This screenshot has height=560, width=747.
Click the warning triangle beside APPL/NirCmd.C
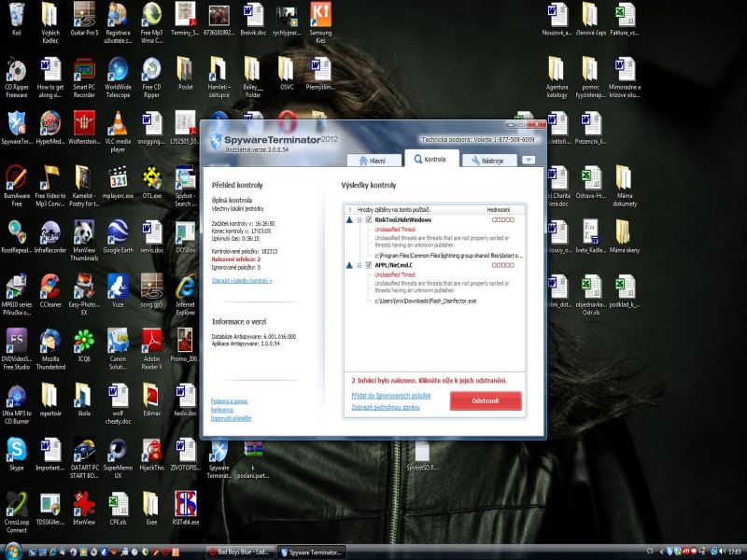[349, 265]
